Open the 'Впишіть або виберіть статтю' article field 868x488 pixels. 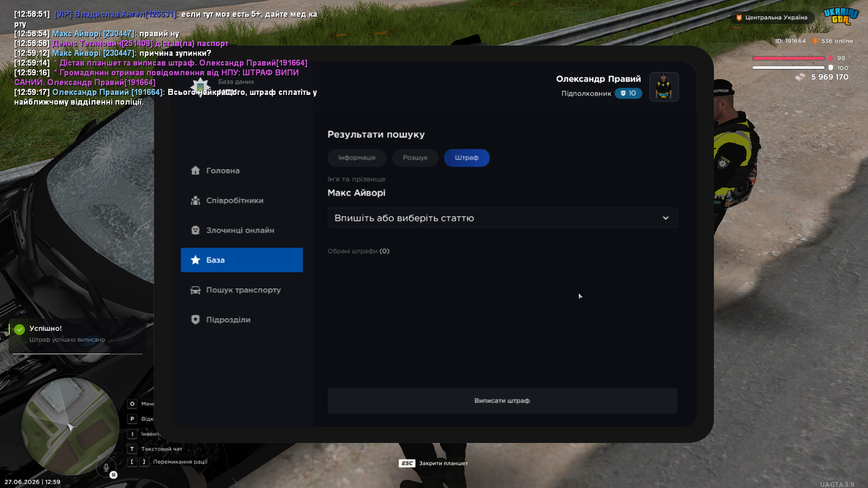[x=502, y=218]
